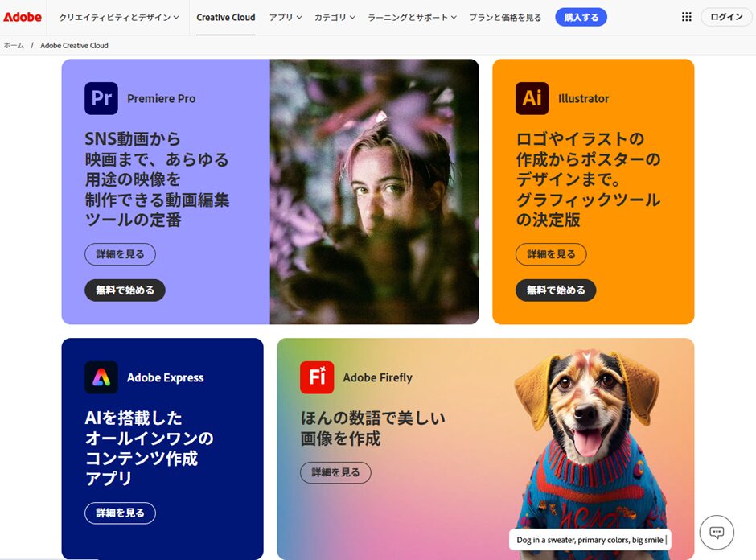Screen dimensions: 756x560
Task: Click the Firefly dog prompt text field
Action: point(590,540)
